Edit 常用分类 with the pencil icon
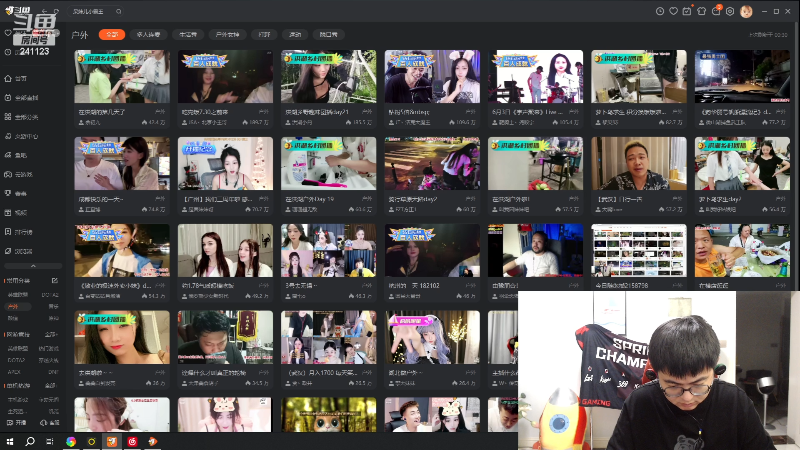The image size is (800, 450). click(55, 281)
